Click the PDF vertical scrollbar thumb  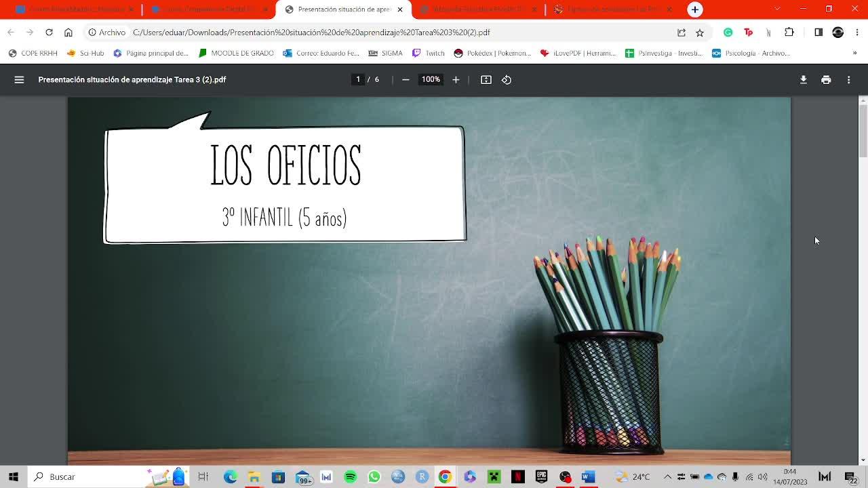point(863,131)
